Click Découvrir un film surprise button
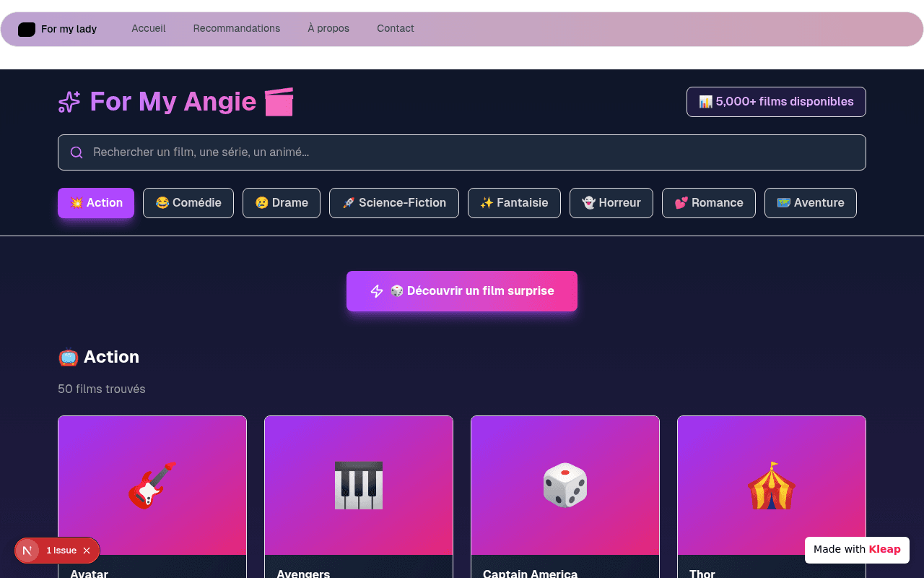 pos(462,291)
